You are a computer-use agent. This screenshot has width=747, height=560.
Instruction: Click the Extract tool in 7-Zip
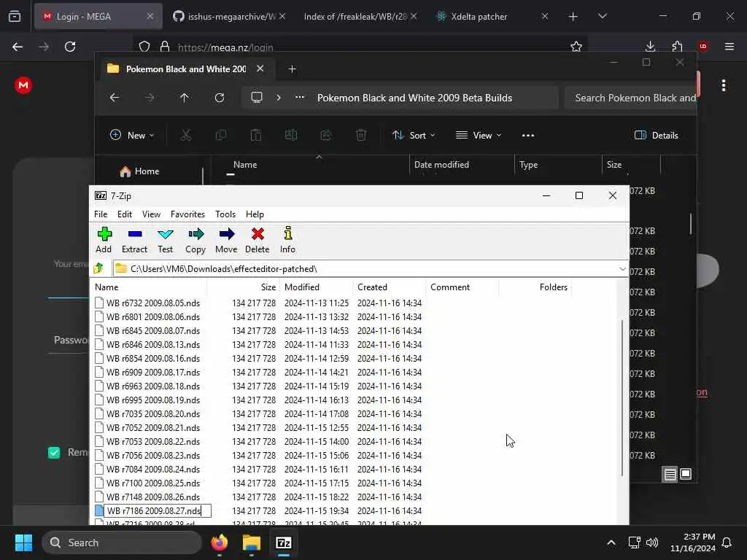(134, 240)
